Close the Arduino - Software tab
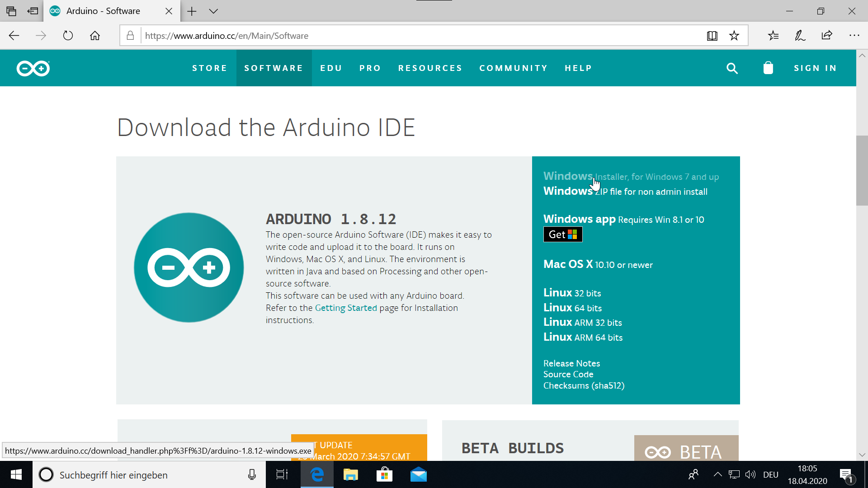Screen dimensions: 868x488 tap(169, 11)
